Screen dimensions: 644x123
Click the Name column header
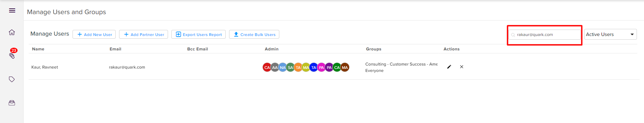click(38, 49)
